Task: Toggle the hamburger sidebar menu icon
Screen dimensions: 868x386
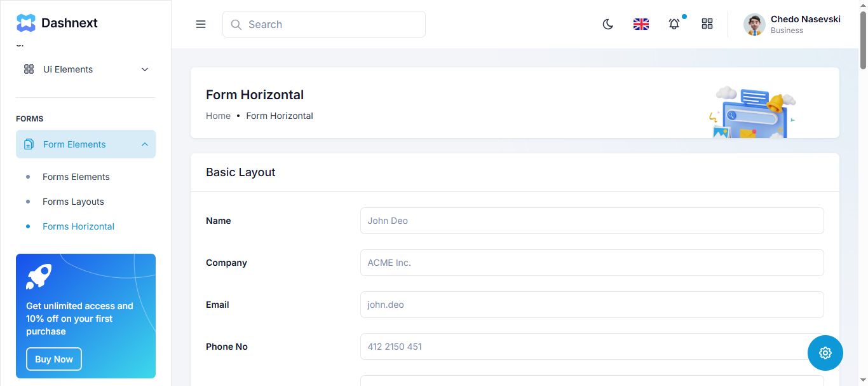Action: [x=201, y=24]
